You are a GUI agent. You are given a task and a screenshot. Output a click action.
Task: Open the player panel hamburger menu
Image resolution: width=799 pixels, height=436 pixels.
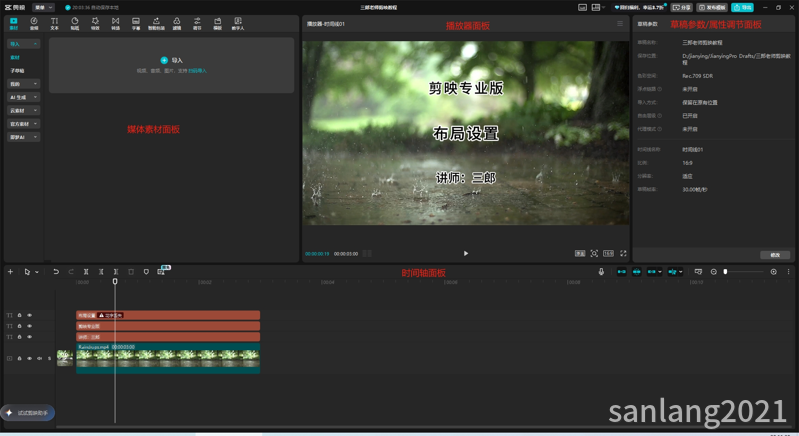click(620, 24)
